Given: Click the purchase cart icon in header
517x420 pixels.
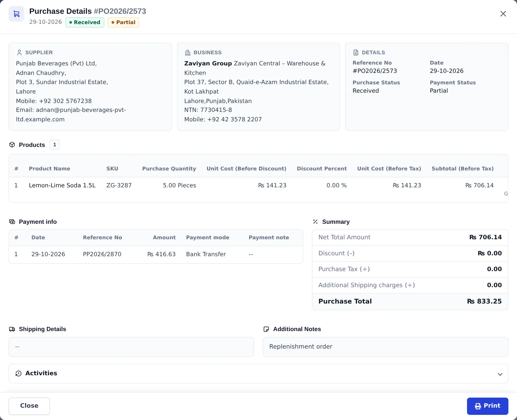Looking at the screenshot, I should pyautogui.click(x=16, y=14).
